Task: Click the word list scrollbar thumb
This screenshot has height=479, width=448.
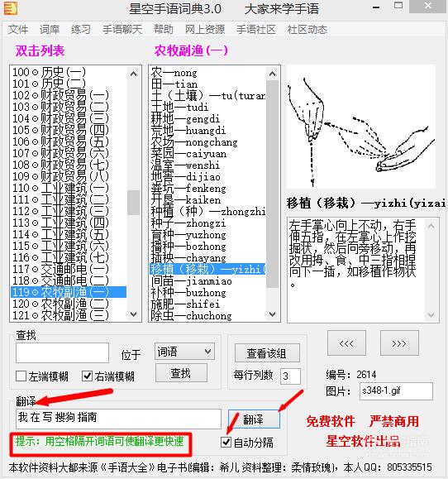Action: [x=272, y=184]
